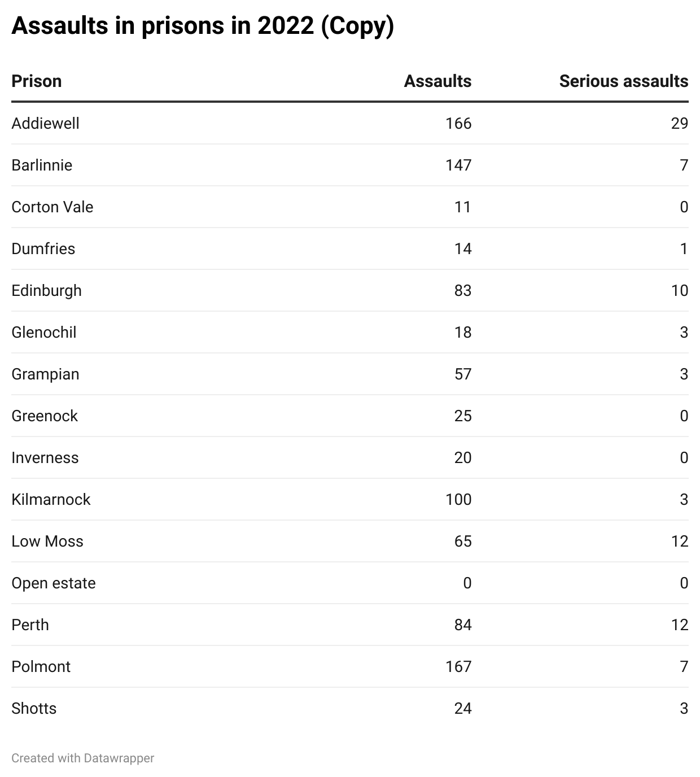The width and height of the screenshot is (700, 777).
Task: Select the Barlinnie row label
Action: coord(42,165)
